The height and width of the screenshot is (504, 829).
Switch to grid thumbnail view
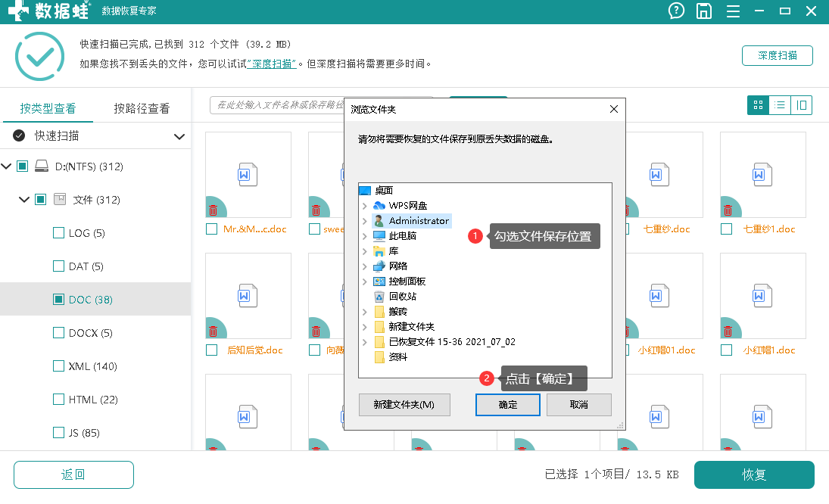(x=758, y=105)
